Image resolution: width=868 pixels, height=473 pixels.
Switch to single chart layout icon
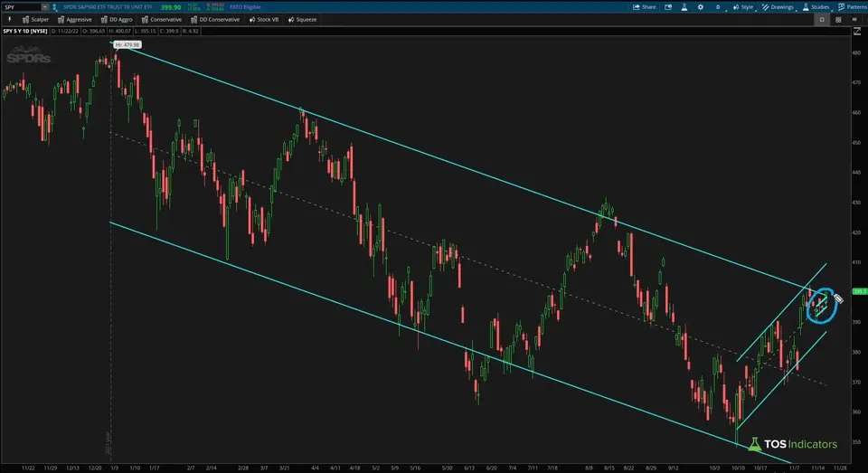822,19
